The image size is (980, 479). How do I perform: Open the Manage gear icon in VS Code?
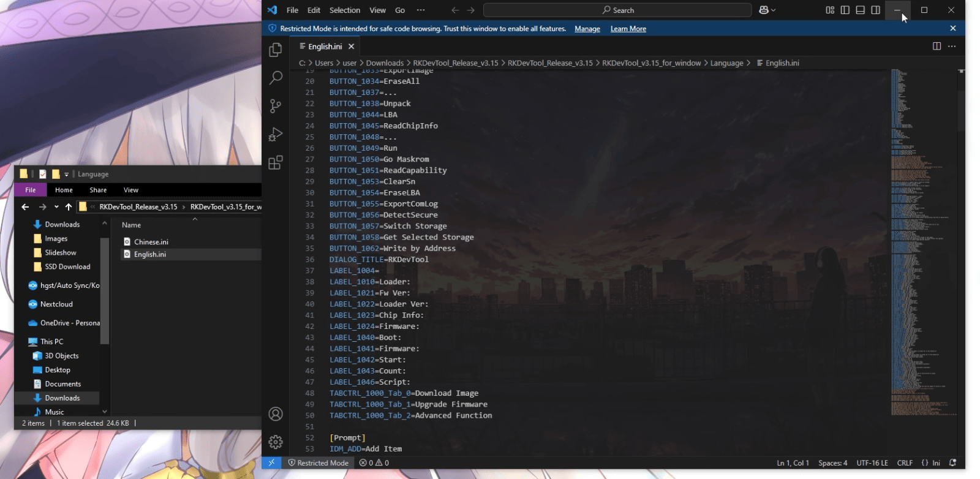pyautogui.click(x=276, y=442)
